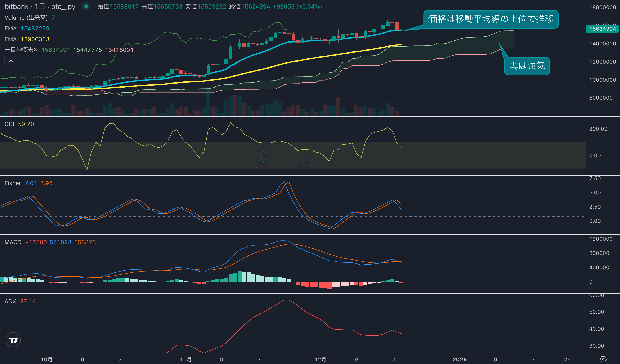Click the 2025 label on time axis
The image size is (620, 364).
(x=460, y=359)
